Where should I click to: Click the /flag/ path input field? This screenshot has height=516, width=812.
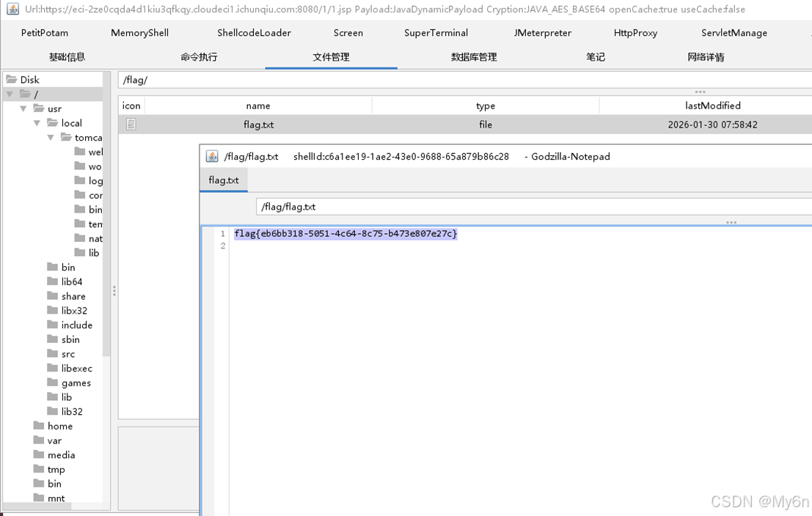coord(464,80)
